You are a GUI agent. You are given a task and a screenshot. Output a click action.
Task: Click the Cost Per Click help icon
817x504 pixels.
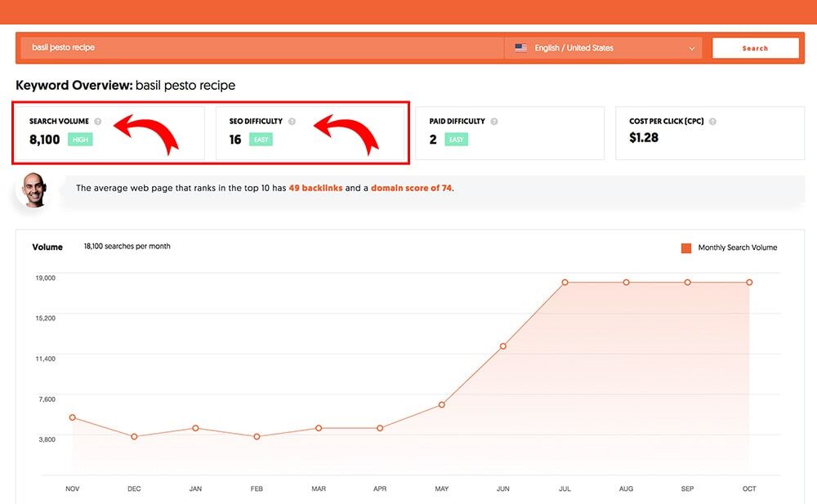pyautogui.click(x=713, y=122)
